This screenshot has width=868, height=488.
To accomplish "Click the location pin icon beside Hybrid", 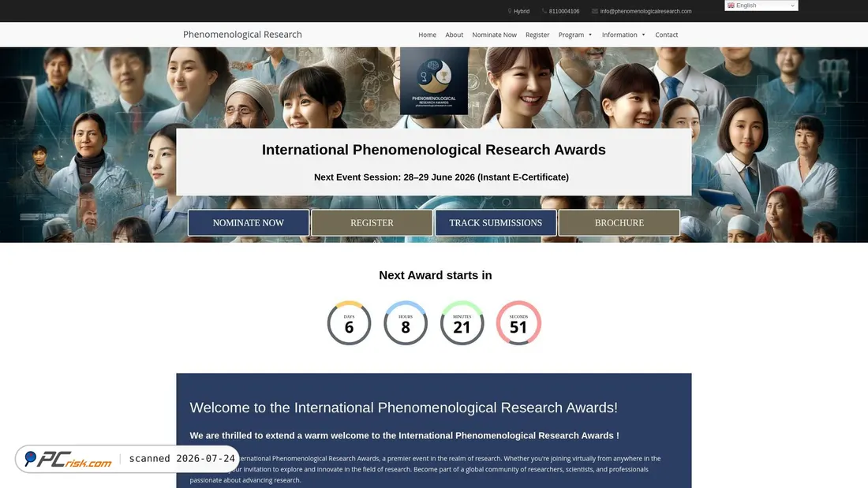I will (509, 11).
